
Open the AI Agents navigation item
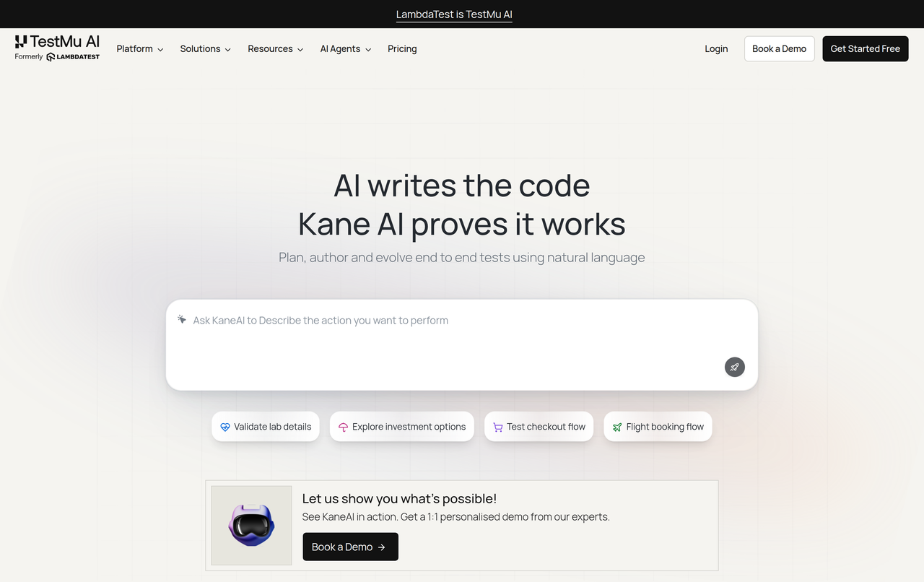pos(346,49)
